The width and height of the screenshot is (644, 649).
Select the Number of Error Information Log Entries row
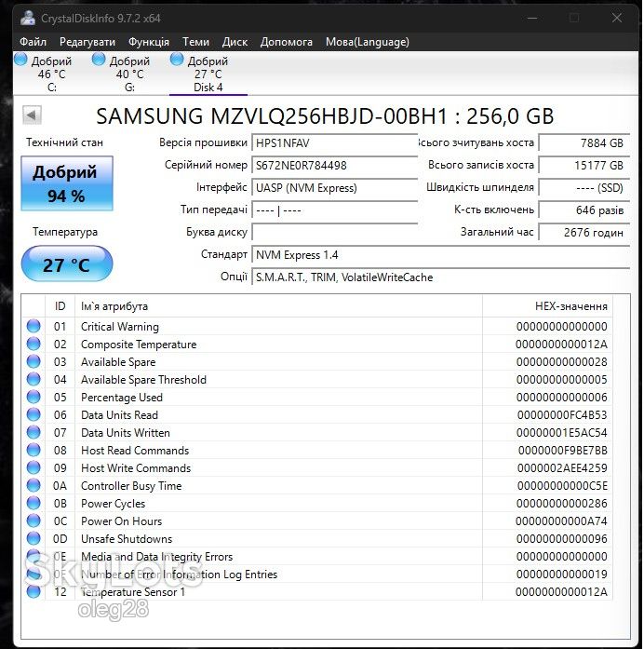317,575
